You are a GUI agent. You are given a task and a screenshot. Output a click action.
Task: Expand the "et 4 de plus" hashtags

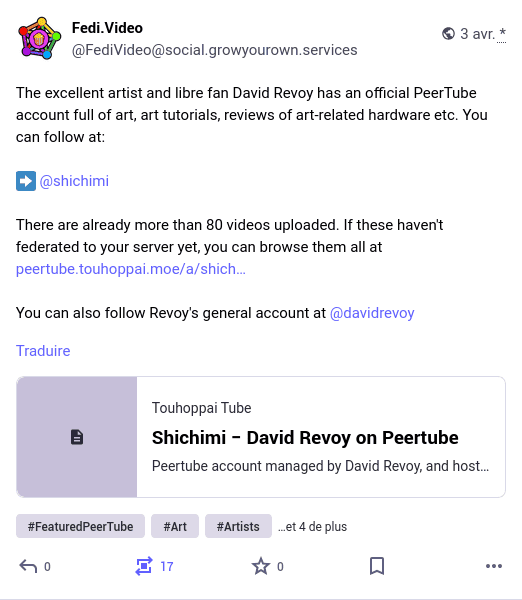click(312, 527)
